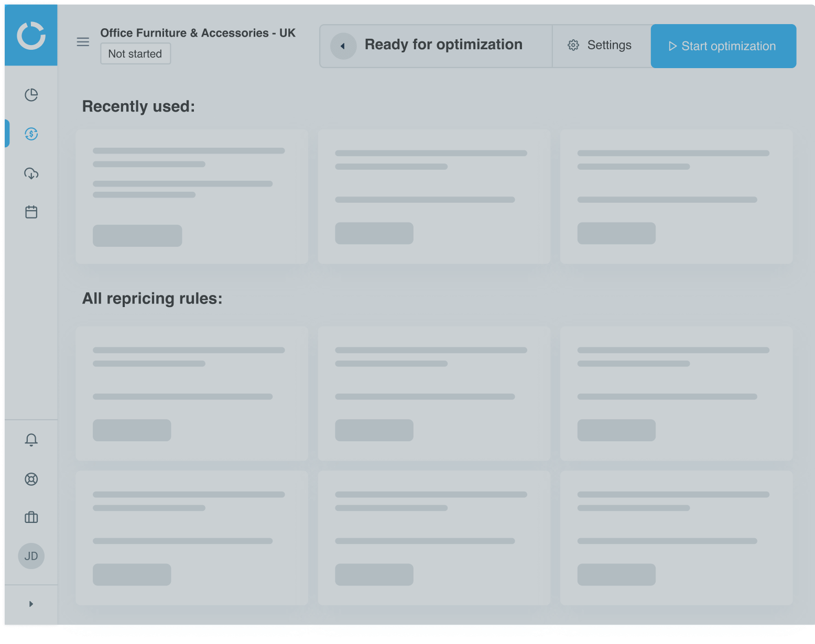
Task: Expand the sidebar with bottom arrow
Action: (x=31, y=604)
